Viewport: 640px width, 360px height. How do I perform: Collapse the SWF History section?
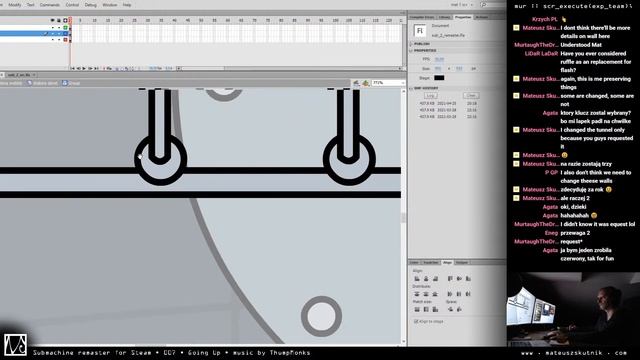click(411, 88)
